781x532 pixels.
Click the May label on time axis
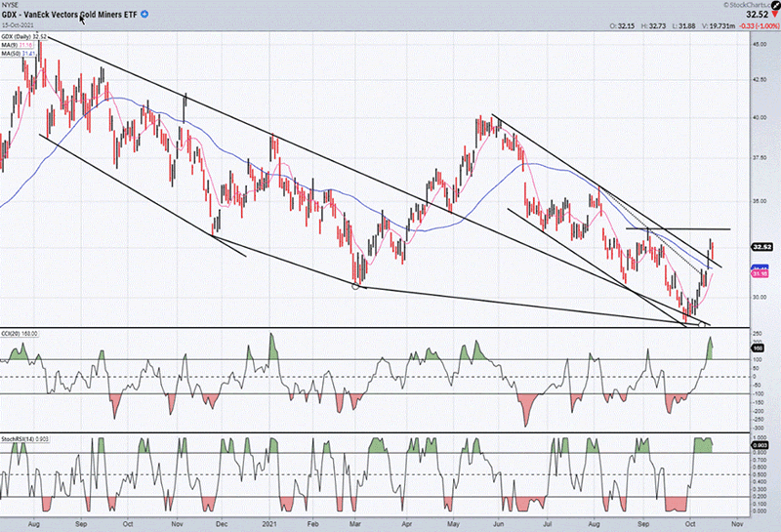tap(453, 524)
